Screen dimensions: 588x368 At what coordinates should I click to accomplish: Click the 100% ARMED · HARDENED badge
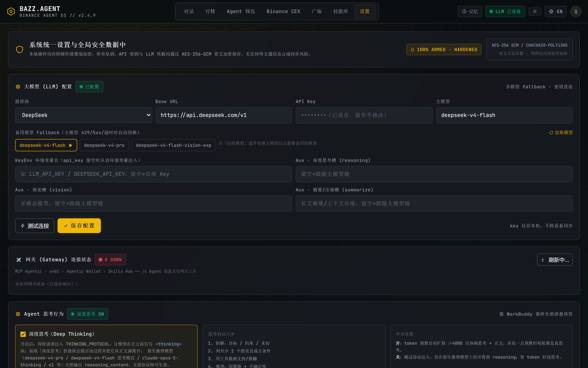(x=444, y=49)
